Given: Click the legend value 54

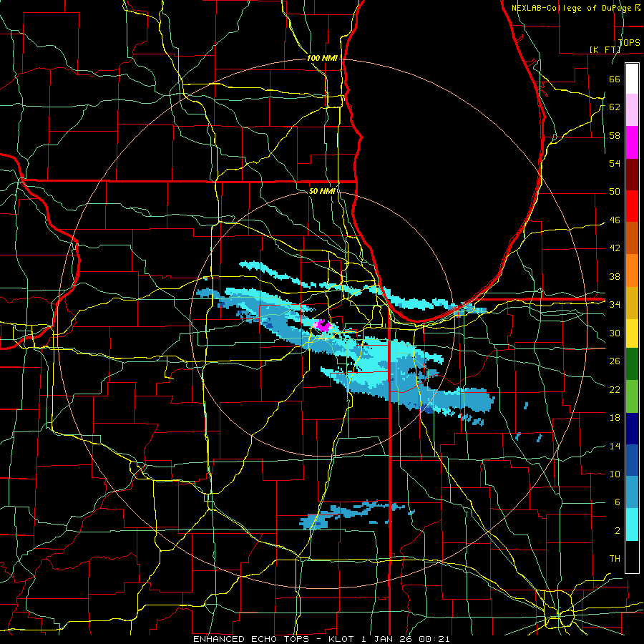Looking at the screenshot, I should 615,163.
